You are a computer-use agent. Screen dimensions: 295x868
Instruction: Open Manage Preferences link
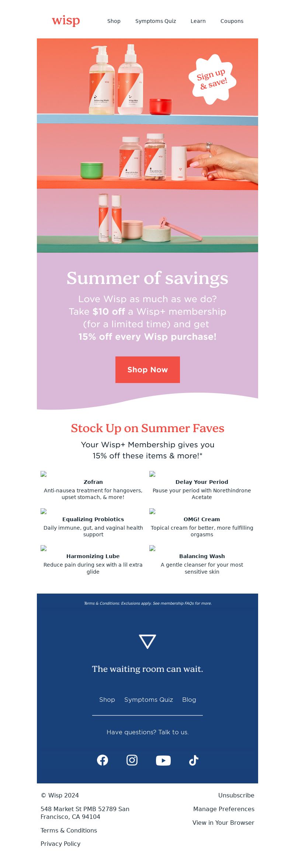point(224,809)
